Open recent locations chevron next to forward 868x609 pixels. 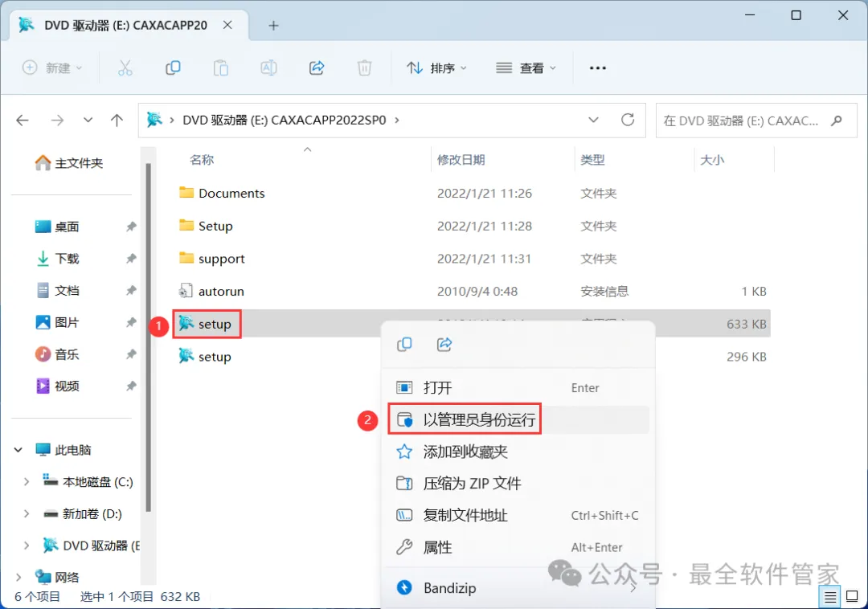click(x=88, y=120)
